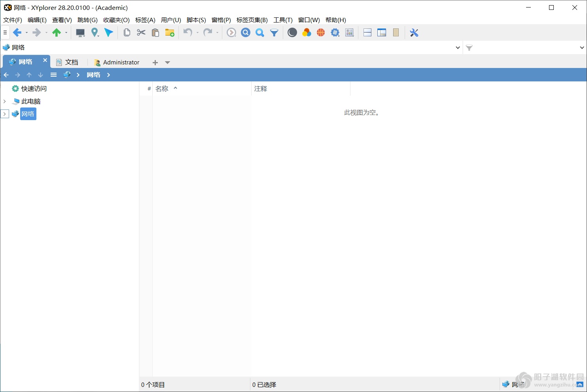Open the tab list dropdown arrow

point(167,62)
